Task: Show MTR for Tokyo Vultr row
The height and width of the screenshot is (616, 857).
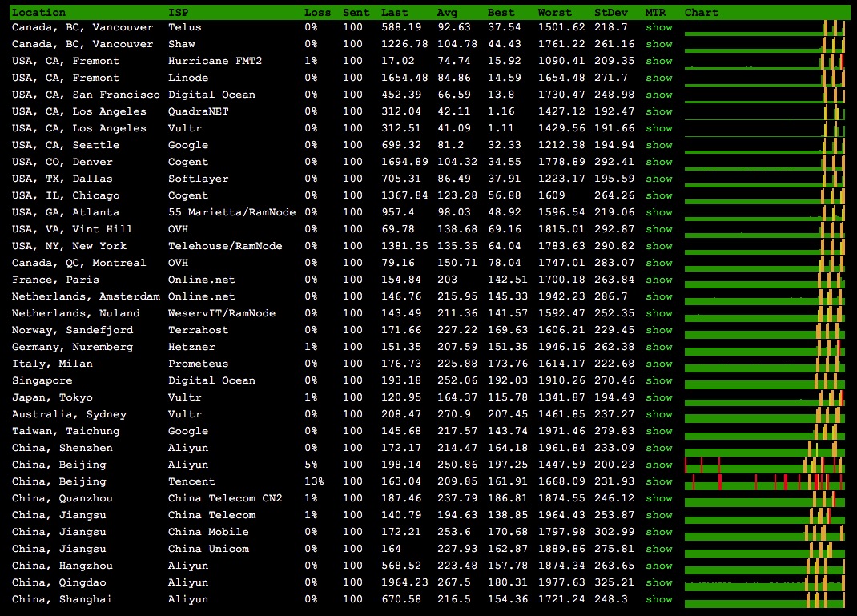Action: coord(659,397)
